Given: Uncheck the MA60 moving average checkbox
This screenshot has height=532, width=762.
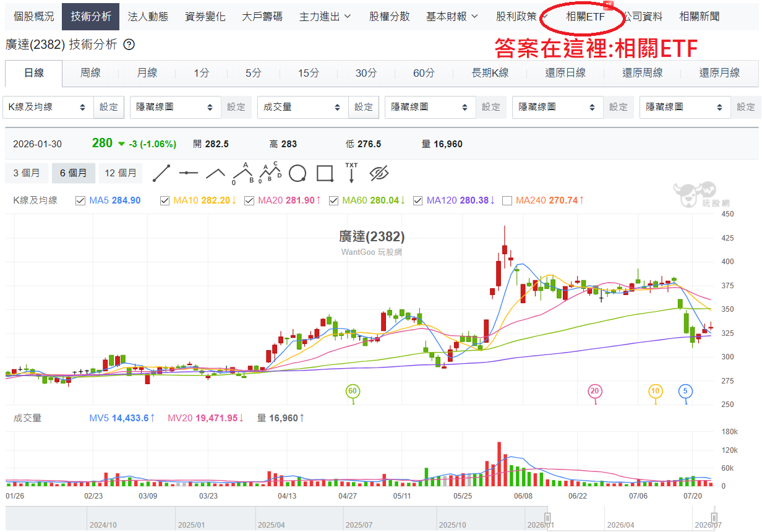Looking at the screenshot, I should [333, 200].
